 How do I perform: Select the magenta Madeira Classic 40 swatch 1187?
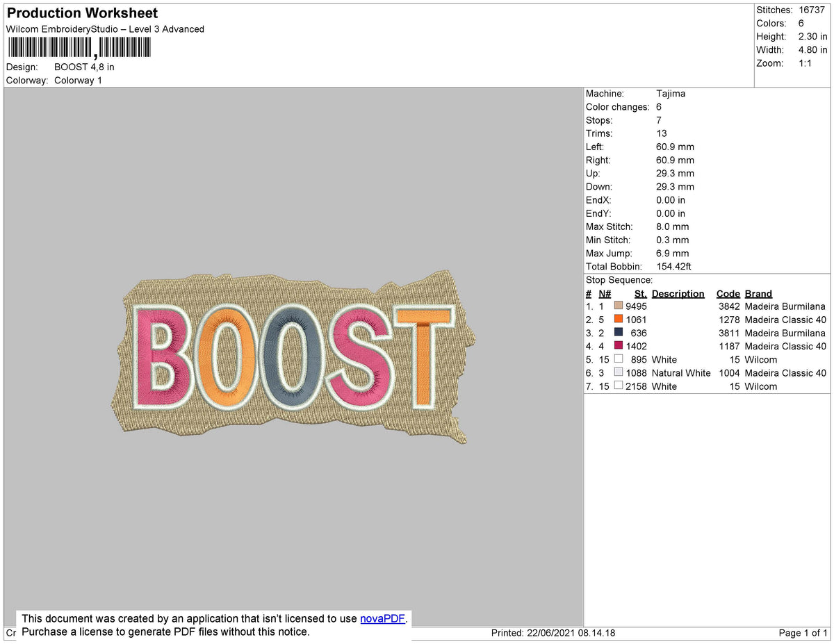pyautogui.click(x=617, y=346)
